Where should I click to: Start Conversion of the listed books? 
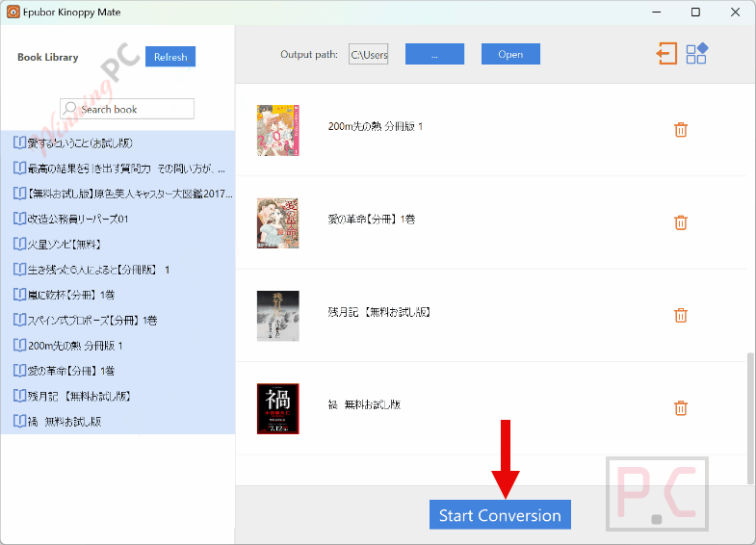pyautogui.click(x=500, y=514)
